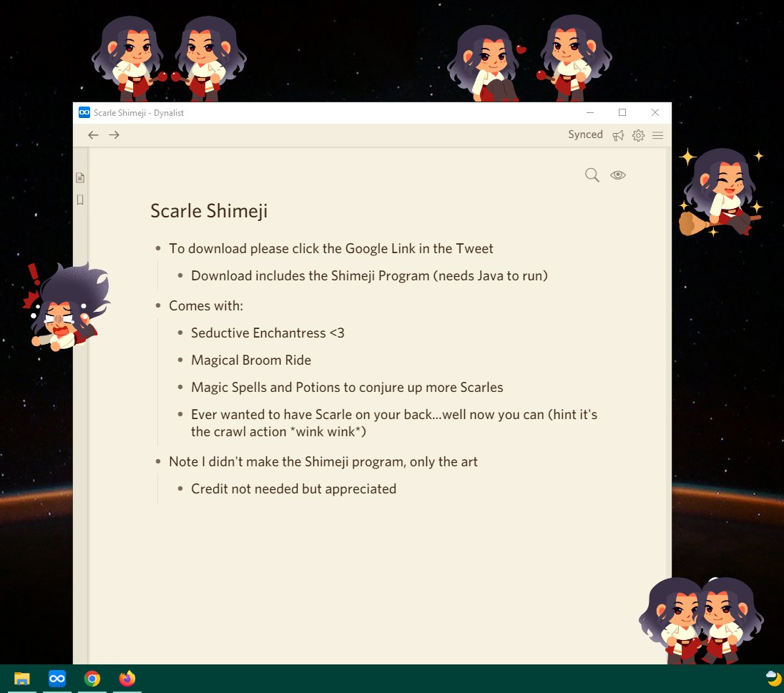The width and height of the screenshot is (784, 693).
Task: Close the Dynalist window
Action: [655, 112]
